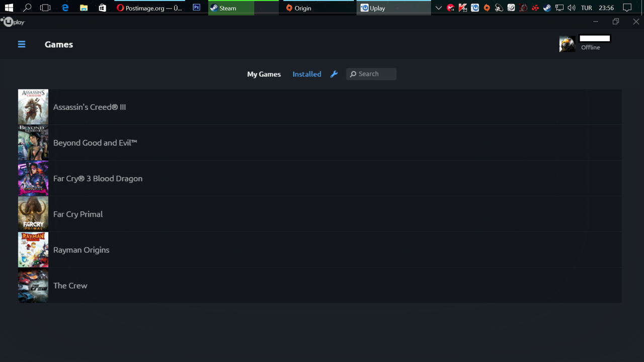
Task: Open Microsoft Store from taskbar
Action: tap(102, 8)
